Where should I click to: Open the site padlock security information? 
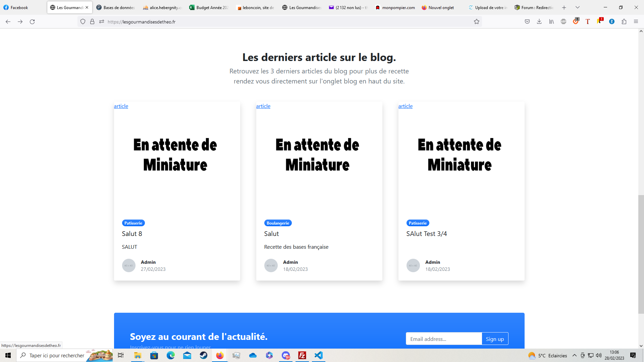point(92,22)
